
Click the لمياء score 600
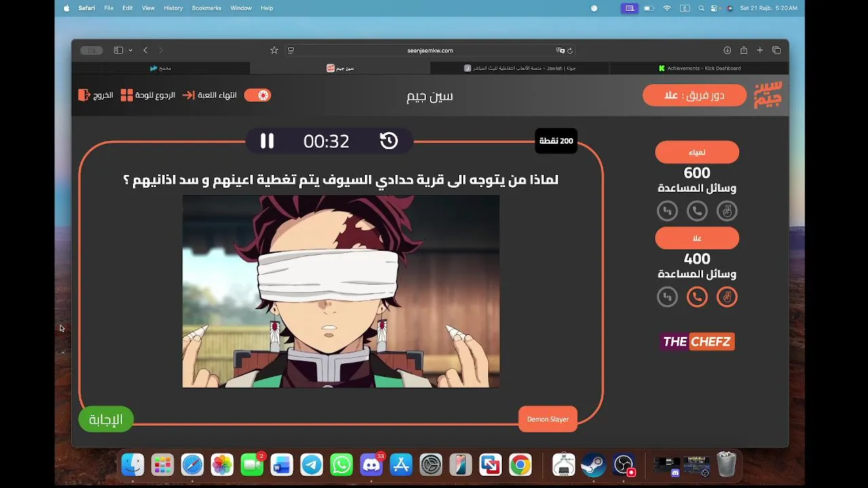coord(697,174)
